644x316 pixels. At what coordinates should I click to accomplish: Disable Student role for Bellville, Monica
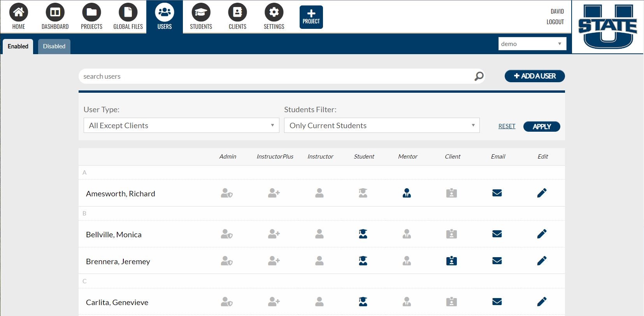(363, 234)
